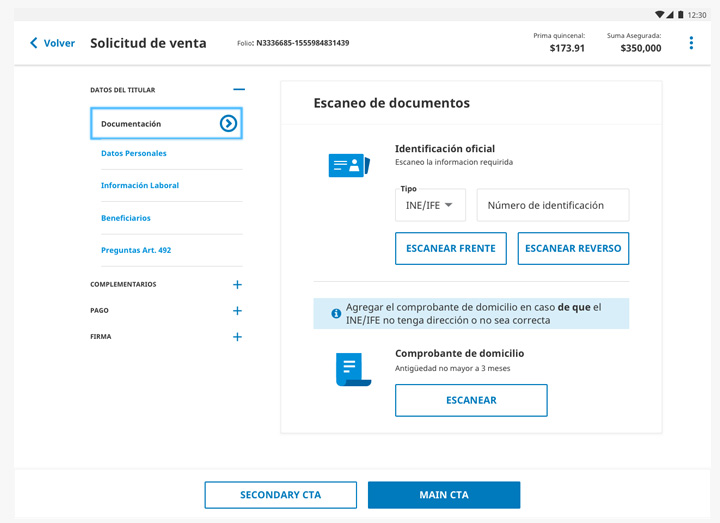Click the blue info circle icon

coord(336,314)
